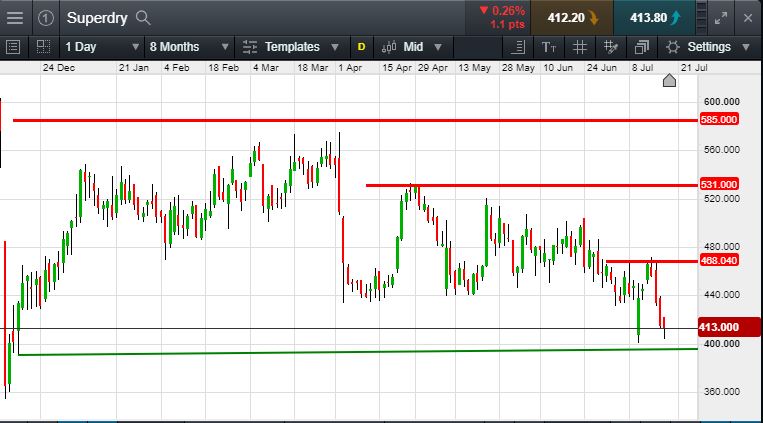763x423 pixels.
Task: Click the 1 Apr date label
Action: pyautogui.click(x=350, y=68)
